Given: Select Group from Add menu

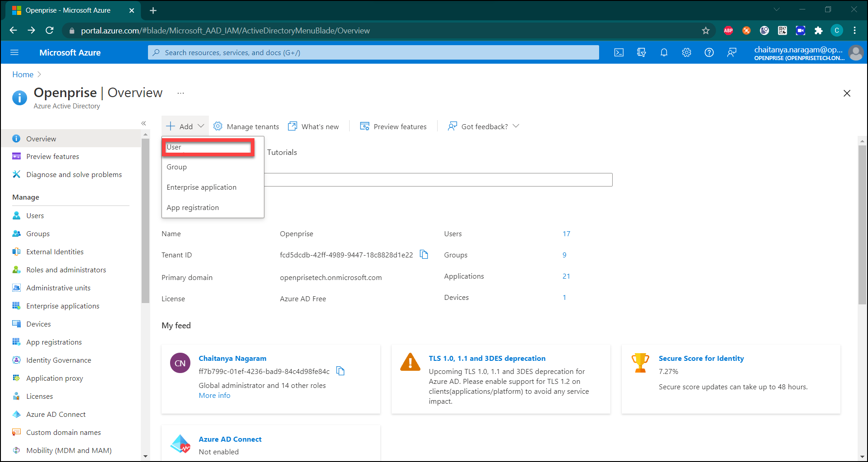Looking at the screenshot, I should pyautogui.click(x=212, y=167).
